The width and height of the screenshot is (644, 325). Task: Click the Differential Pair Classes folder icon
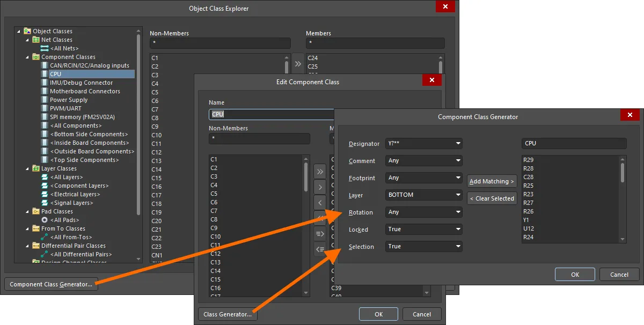tap(36, 246)
